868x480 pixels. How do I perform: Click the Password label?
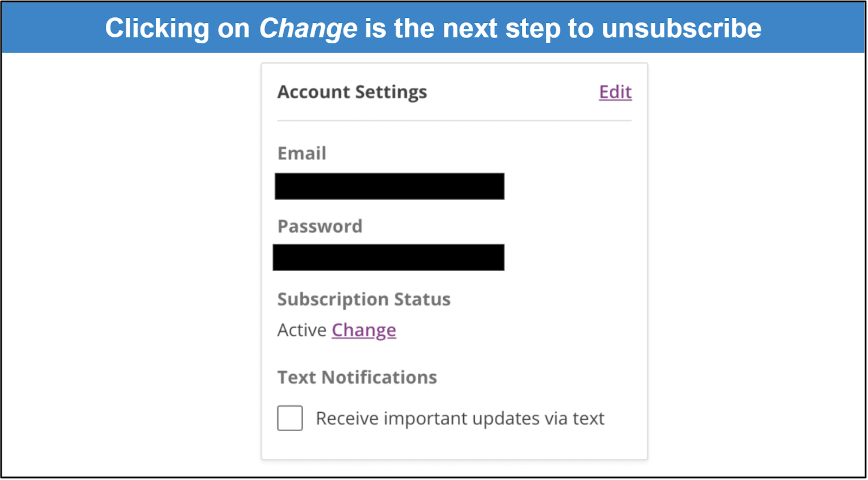tap(320, 226)
